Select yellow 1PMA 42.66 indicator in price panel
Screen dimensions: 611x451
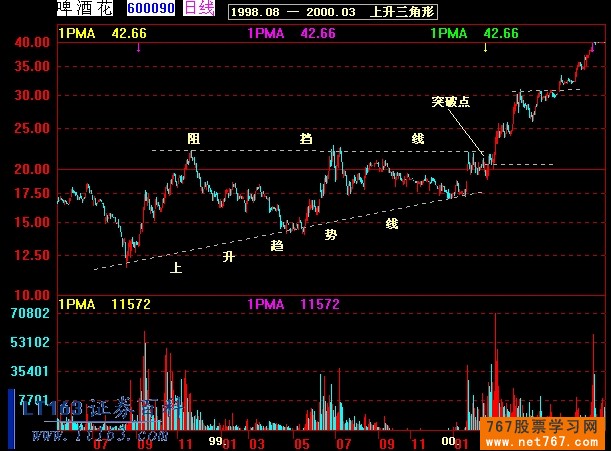(x=102, y=33)
